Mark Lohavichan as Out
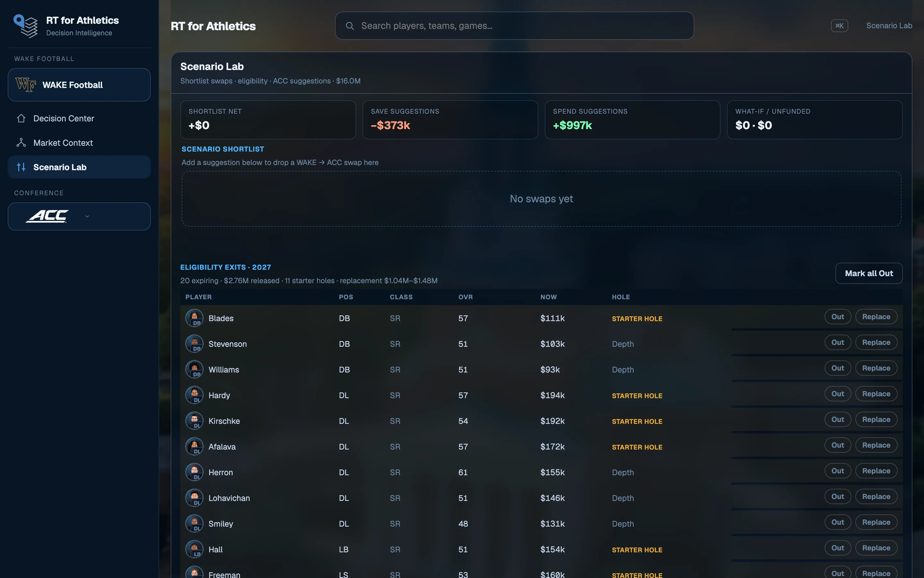This screenshot has width=924, height=578. (838, 496)
